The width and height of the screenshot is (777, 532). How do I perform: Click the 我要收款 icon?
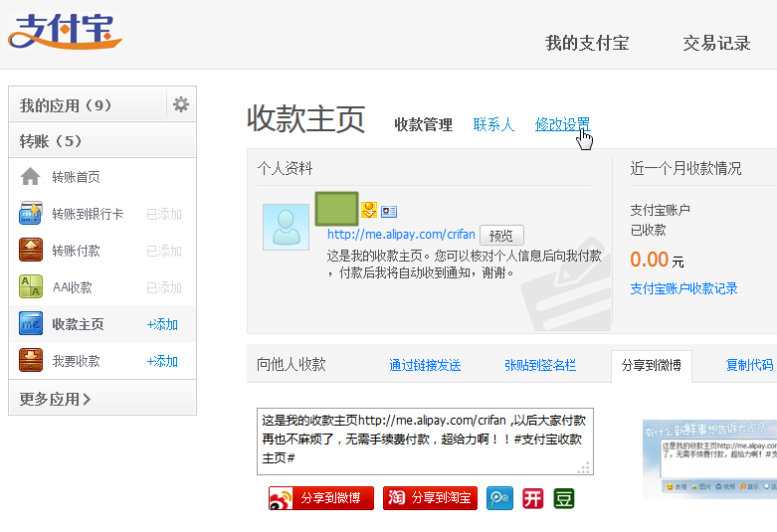(30, 360)
